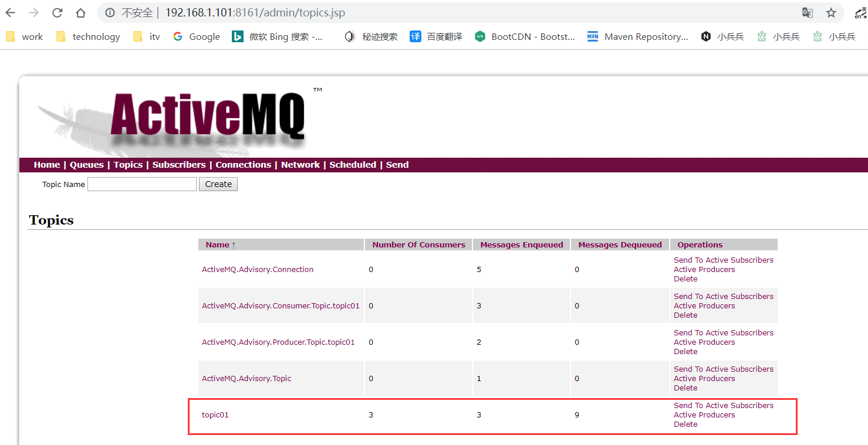Delete the ActiveMQ.Advisory.Connection topic
868x445 pixels.
point(685,279)
